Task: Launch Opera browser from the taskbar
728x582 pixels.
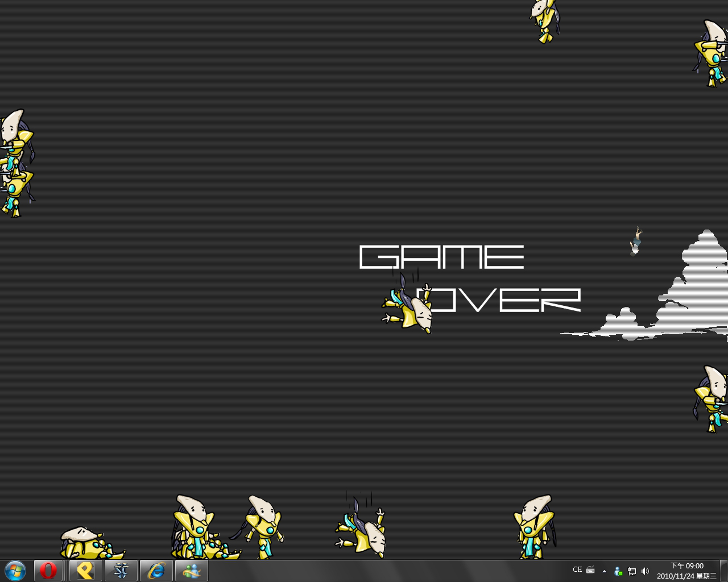Action: point(48,571)
